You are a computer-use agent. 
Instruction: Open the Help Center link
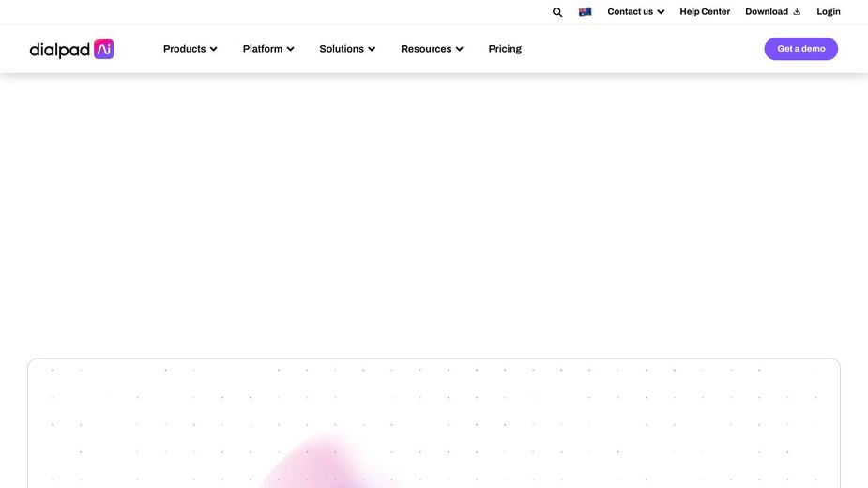pos(705,12)
